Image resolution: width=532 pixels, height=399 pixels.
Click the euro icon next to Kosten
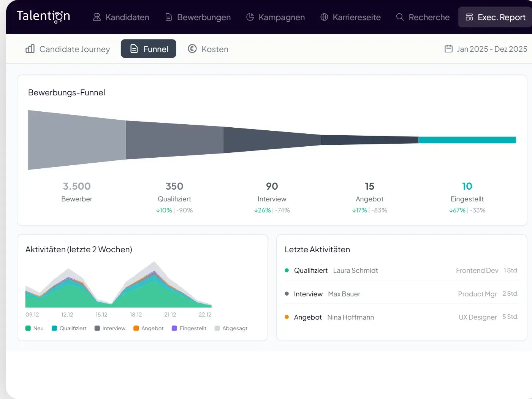(192, 49)
